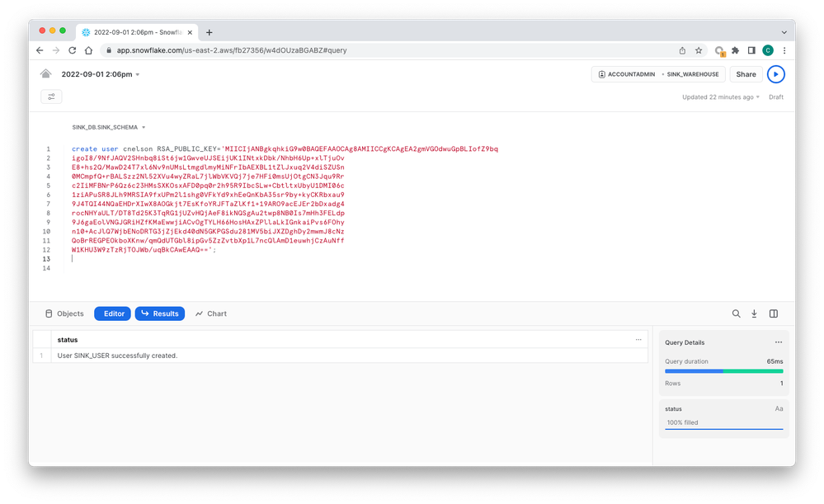The width and height of the screenshot is (824, 504).
Task: Open Chrome three-dot menu
Action: click(784, 50)
